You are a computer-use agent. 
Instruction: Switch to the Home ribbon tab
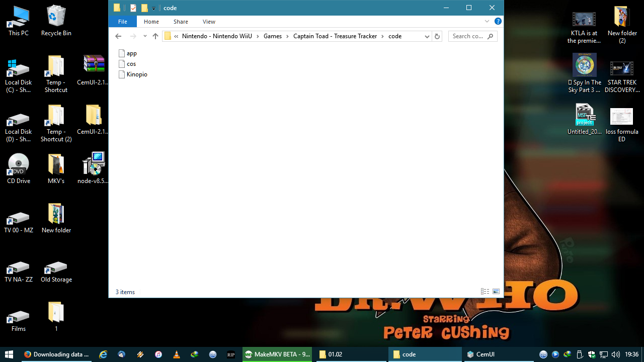(151, 22)
